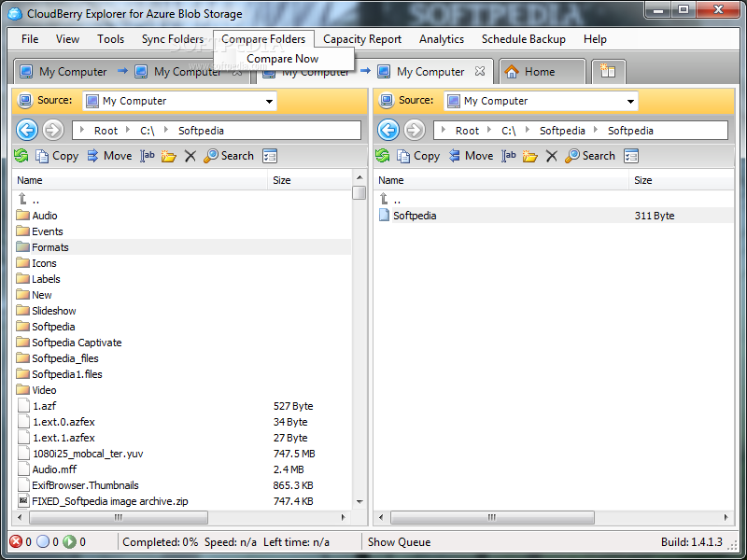
Task: Open the Help menu
Action: tap(595, 39)
